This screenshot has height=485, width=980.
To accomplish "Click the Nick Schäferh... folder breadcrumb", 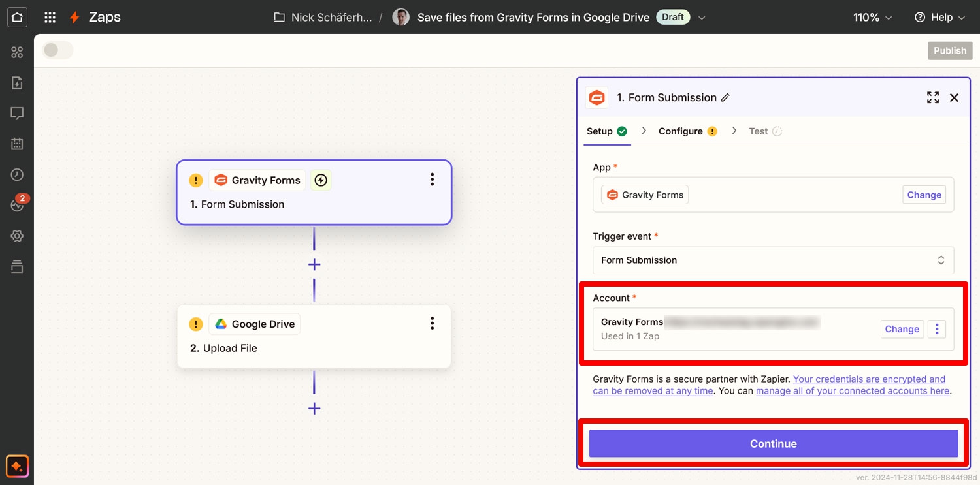I will pos(331,18).
